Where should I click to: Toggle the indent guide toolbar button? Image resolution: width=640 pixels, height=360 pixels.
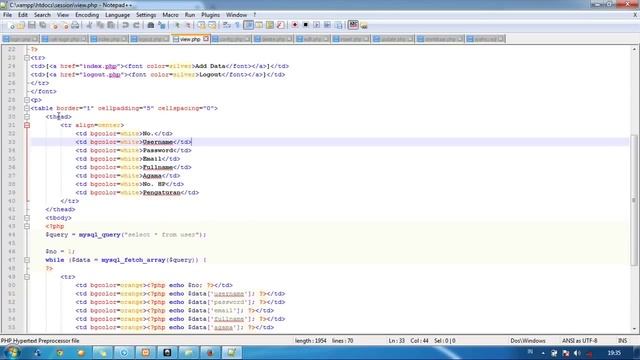point(248,25)
